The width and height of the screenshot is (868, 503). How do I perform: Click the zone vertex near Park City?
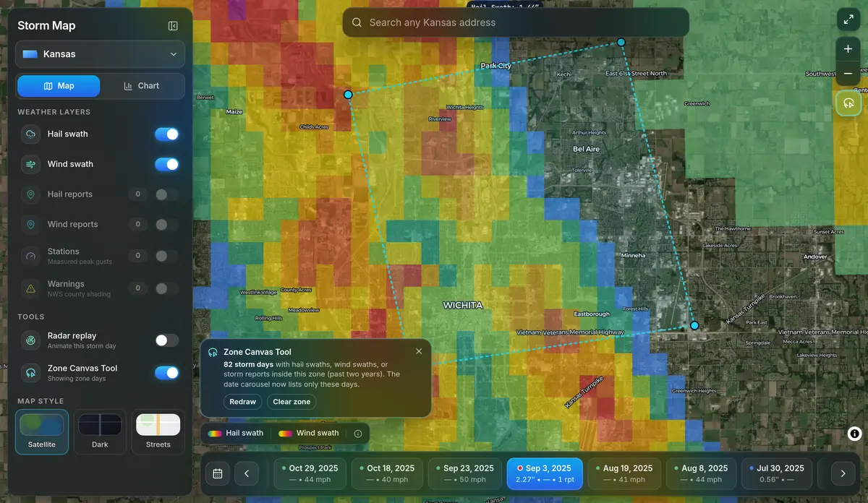(x=621, y=43)
